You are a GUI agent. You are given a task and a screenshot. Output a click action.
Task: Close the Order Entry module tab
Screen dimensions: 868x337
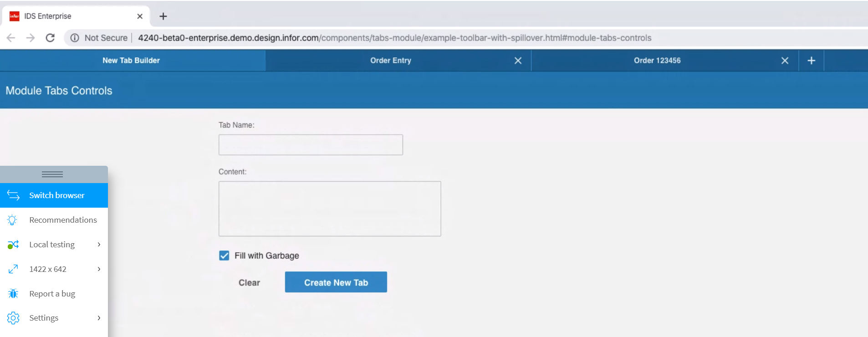(x=518, y=61)
